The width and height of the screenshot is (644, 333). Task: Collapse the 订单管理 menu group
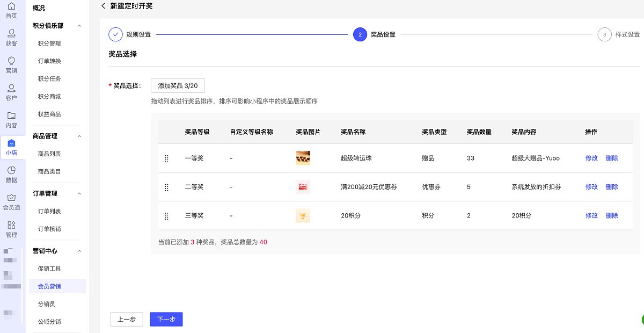click(x=79, y=193)
